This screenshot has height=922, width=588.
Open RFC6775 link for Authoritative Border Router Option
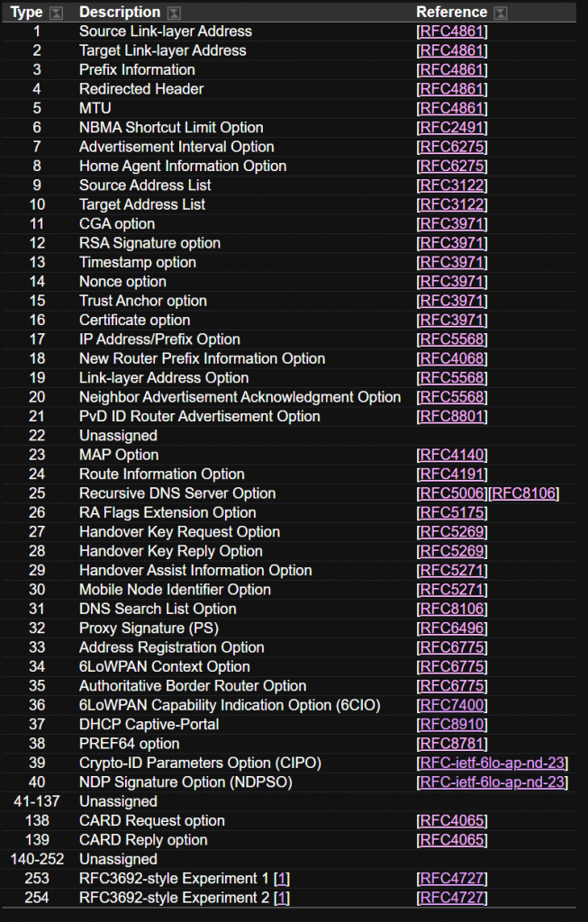click(x=452, y=686)
